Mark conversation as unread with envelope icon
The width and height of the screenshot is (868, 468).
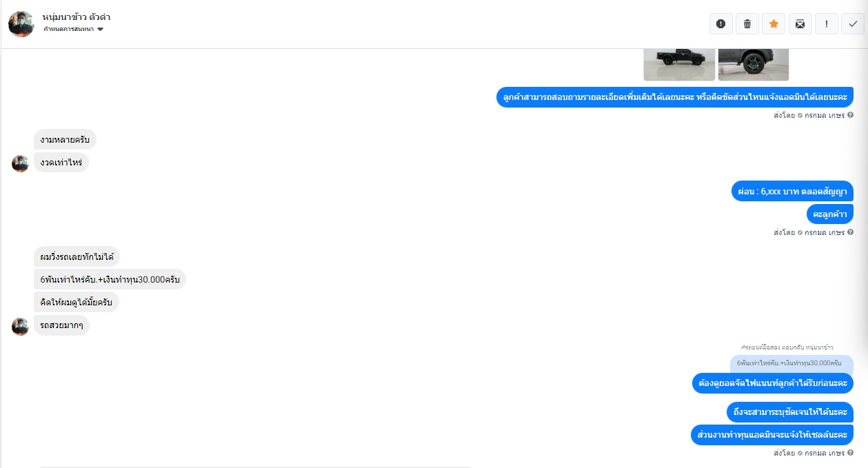click(800, 23)
